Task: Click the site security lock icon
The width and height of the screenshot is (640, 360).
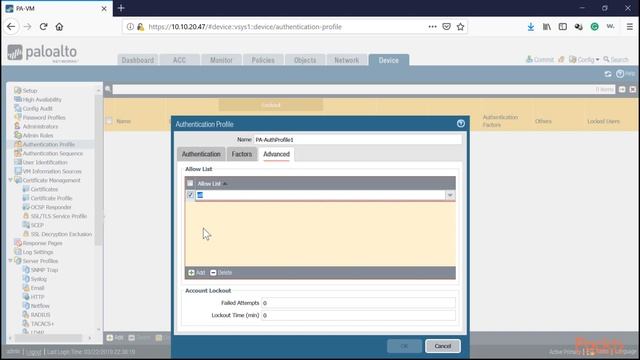Action: [140, 27]
